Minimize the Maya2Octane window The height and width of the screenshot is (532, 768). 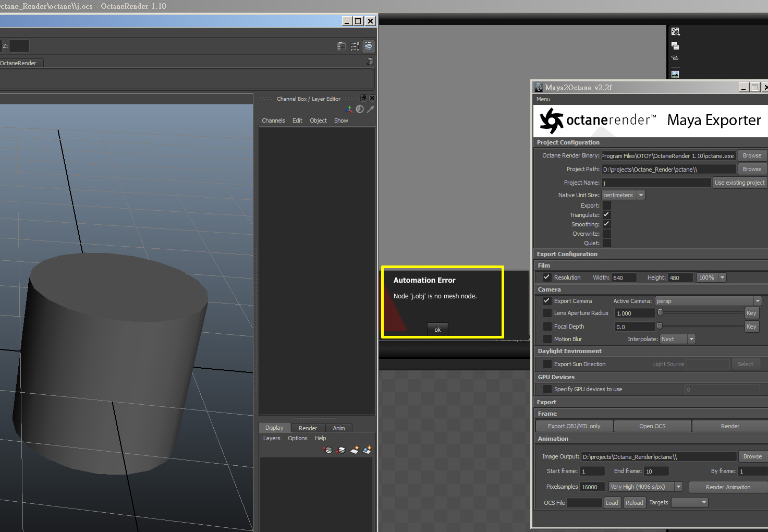point(744,88)
